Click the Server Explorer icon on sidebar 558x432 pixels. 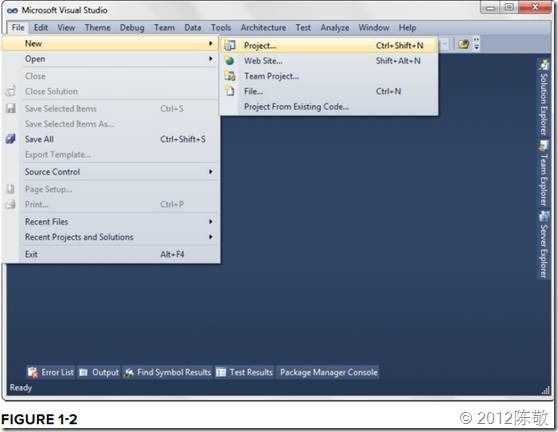click(544, 216)
